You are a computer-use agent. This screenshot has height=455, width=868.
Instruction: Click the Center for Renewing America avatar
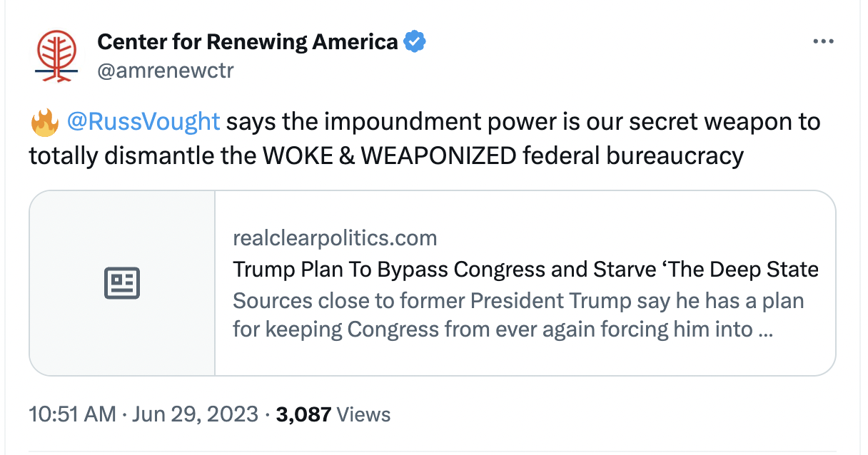click(x=56, y=56)
